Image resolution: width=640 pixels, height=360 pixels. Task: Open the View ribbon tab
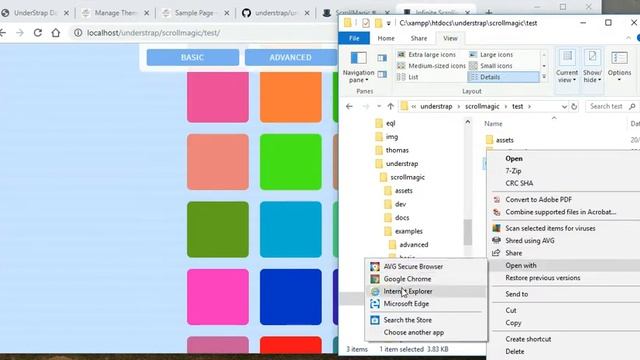(x=450, y=38)
